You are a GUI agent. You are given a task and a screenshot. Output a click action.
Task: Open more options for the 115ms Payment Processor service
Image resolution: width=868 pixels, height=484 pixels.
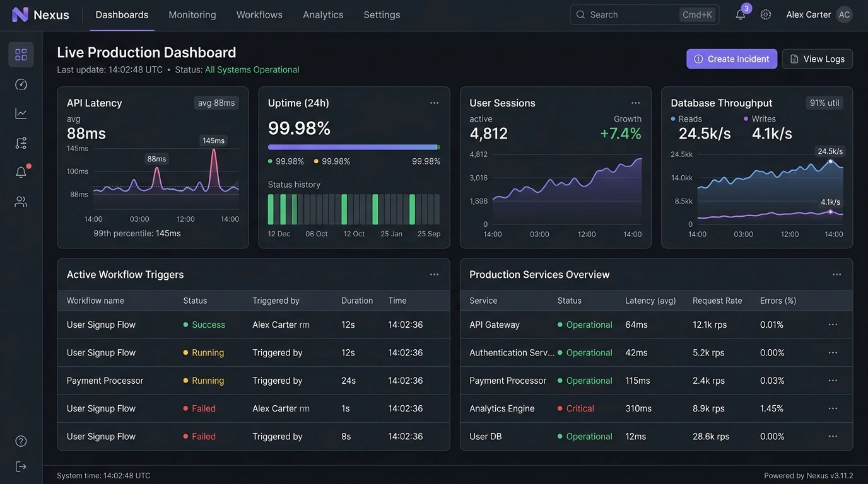[833, 381]
